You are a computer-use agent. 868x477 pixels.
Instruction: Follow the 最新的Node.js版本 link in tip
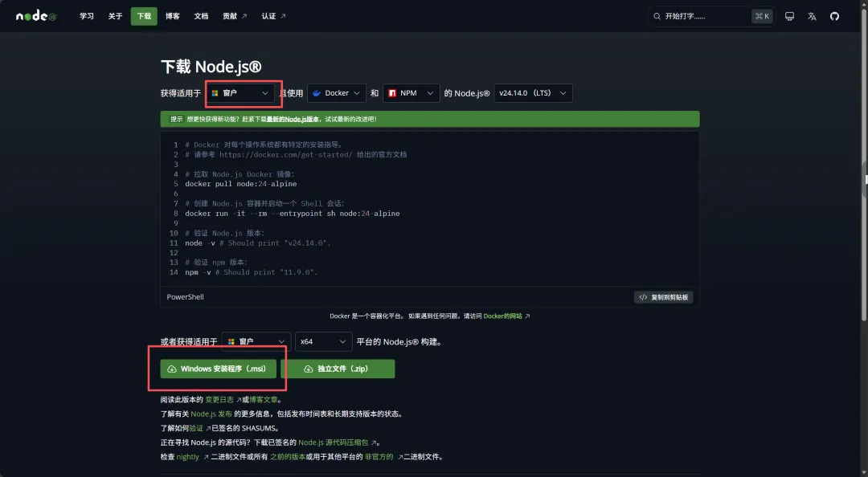(x=293, y=119)
